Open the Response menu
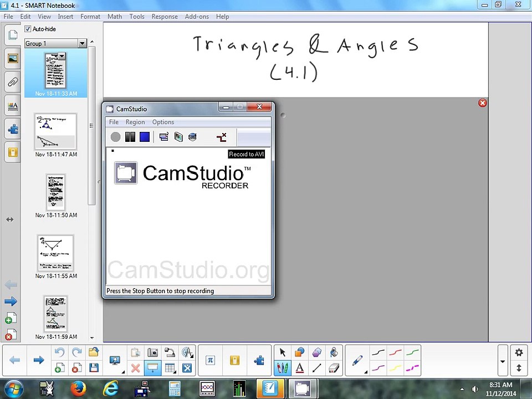Screen dimensions: 532x399 tap(165, 16)
